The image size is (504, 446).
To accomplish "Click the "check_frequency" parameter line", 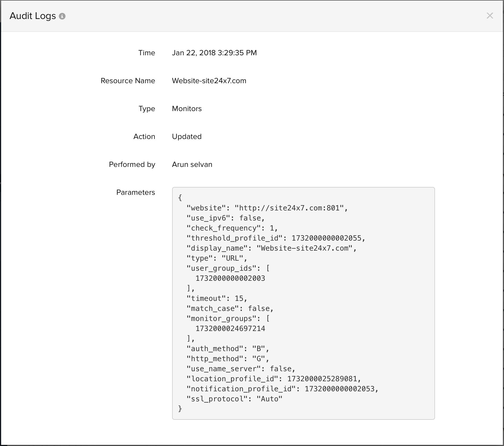I will (232, 228).
